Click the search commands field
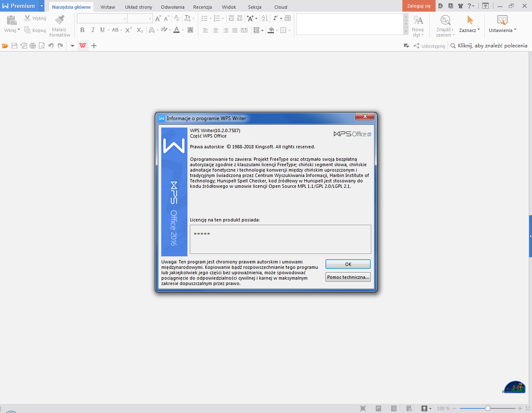The height and width of the screenshot is (413, 532). 489,45
